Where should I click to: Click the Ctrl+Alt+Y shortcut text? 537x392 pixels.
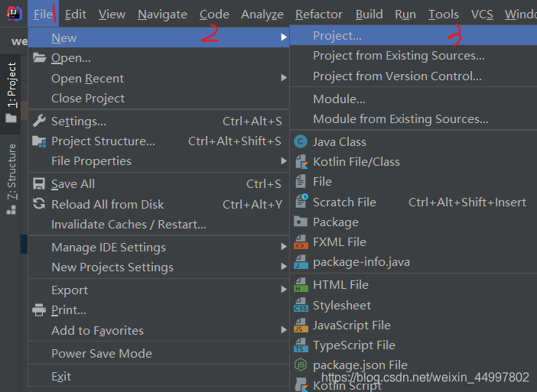pyautogui.click(x=252, y=204)
